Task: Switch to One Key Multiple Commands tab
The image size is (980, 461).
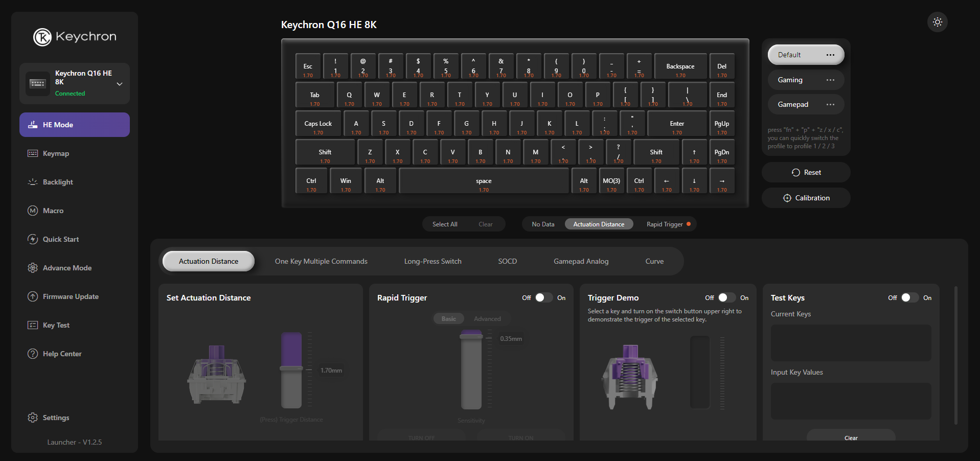Action: pyautogui.click(x=321, y=261)
